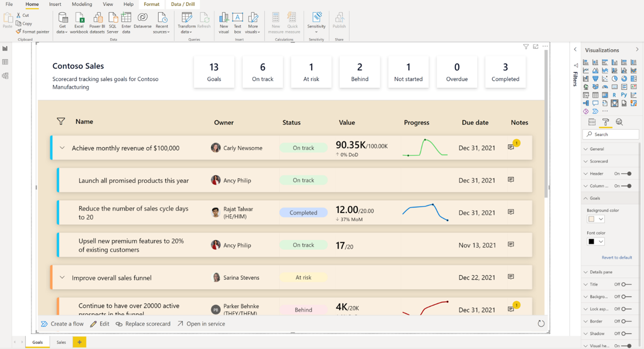
Task: Open notes for Achieve monthly revenue goal
Action: (511, 147)
